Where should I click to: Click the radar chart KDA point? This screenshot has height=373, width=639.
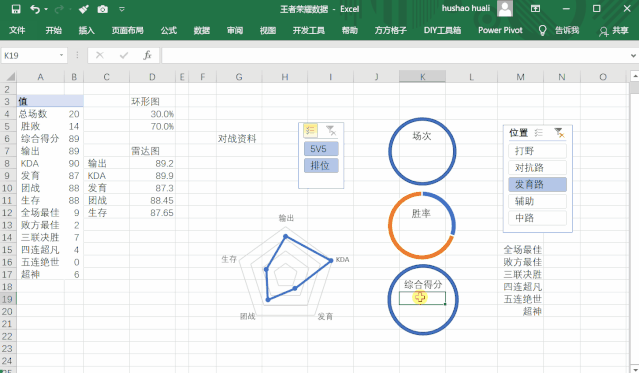[331, 260]
